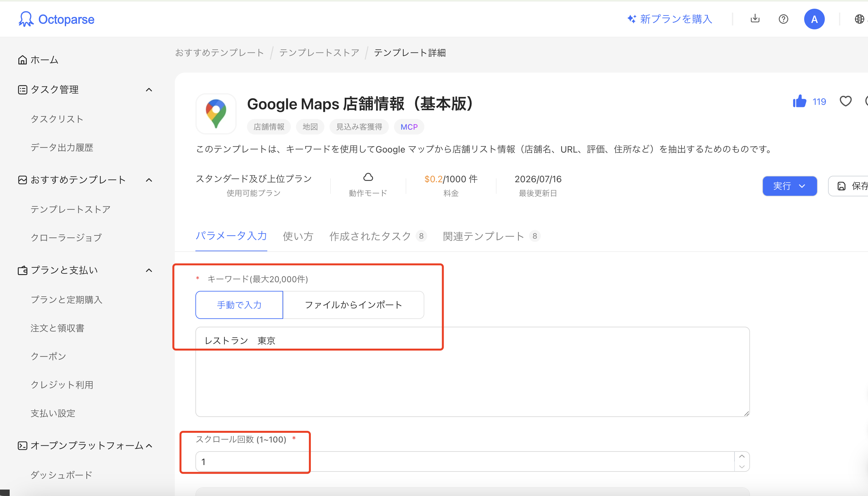The image size is (868, 496).
Task: Click the 地図 tag
Action: pyautogui.click(x=310, y=127)
